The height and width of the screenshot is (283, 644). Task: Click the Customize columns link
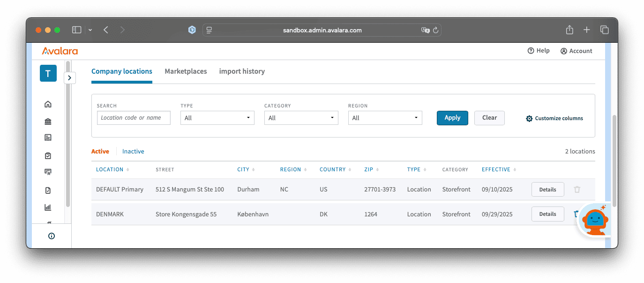(x=554, y=118)
